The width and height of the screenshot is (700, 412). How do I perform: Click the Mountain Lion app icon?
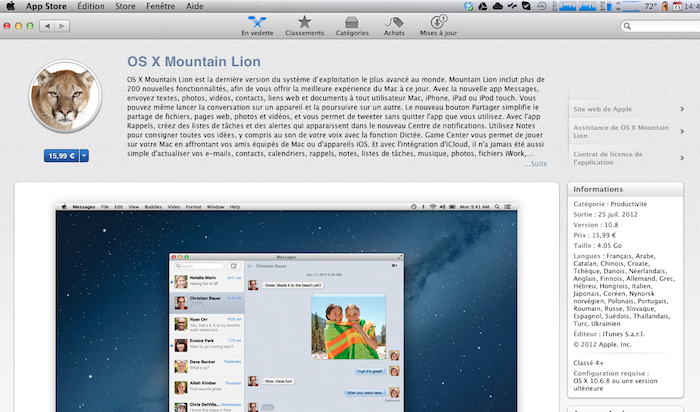pos(65,96)
